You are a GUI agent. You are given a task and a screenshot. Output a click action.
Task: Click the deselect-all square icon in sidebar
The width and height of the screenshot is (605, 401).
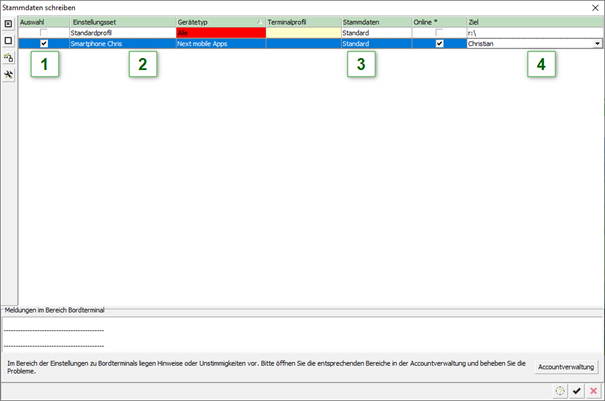[x=8, y=40]
